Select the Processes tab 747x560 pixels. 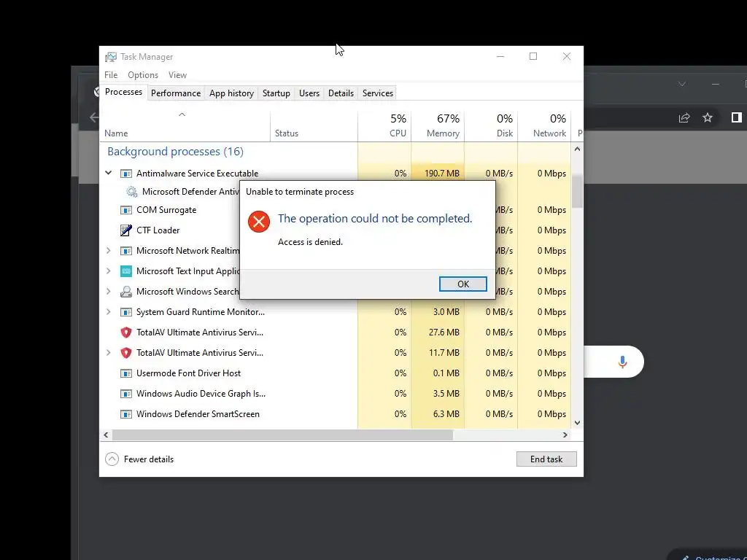[x=123, y=93]
